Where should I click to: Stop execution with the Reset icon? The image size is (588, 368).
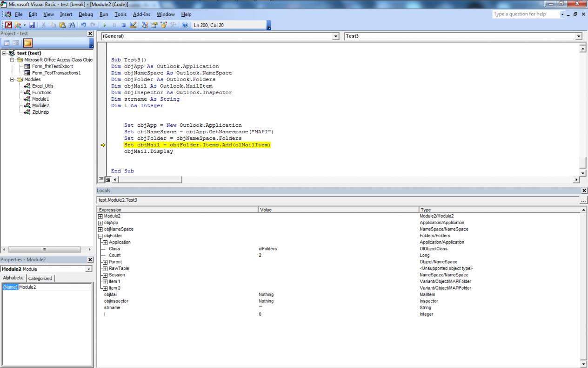(x=124, y=25)
